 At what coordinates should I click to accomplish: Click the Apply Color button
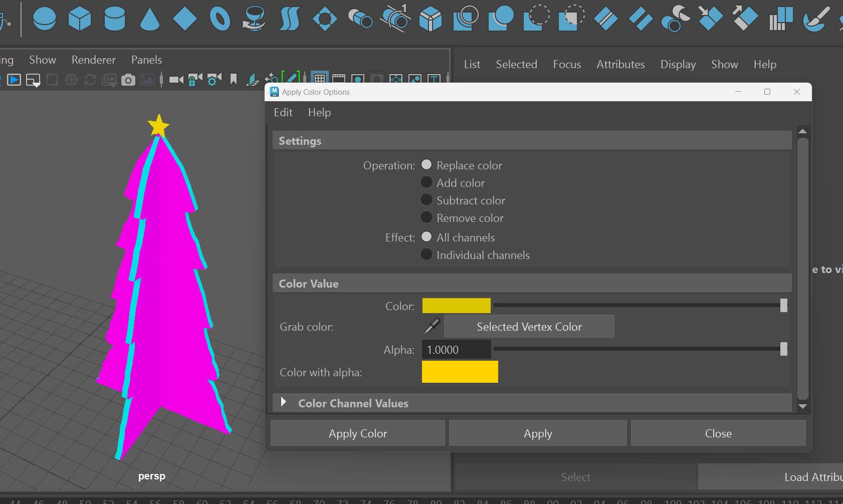[358, 433]
